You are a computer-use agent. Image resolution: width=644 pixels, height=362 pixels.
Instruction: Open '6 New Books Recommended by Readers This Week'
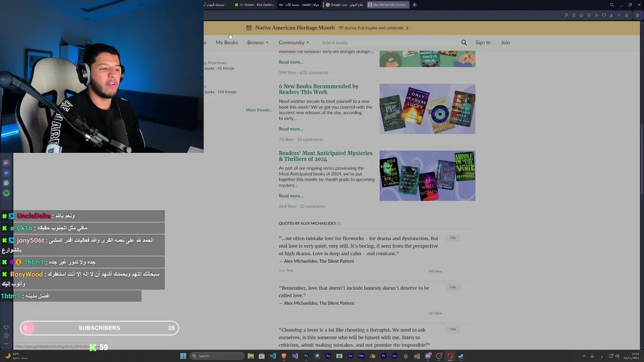[x=318, y=89]
